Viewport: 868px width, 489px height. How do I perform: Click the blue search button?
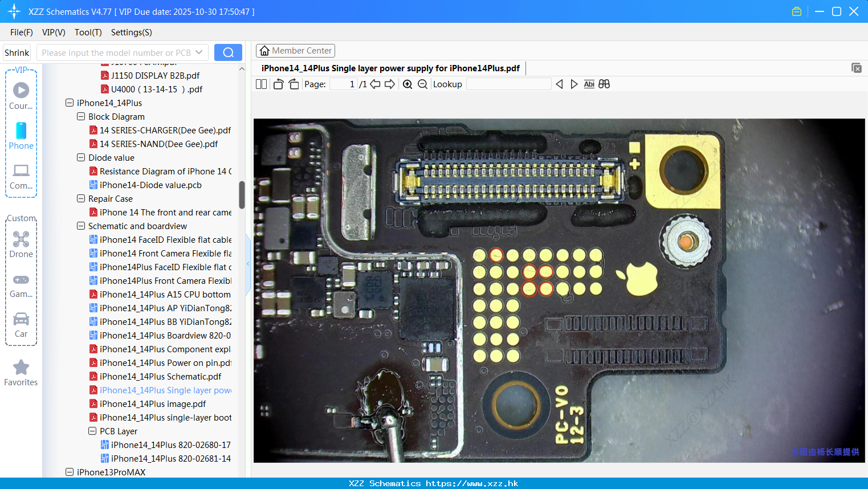tap(228, 52)
